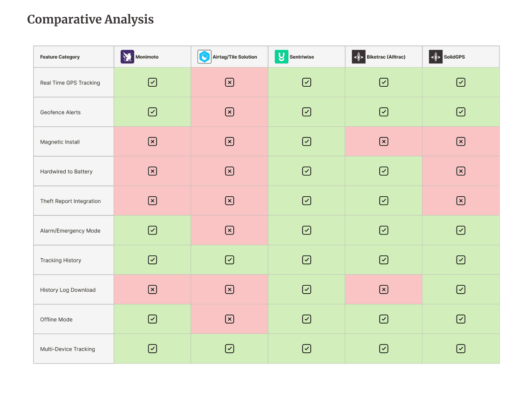532x399 pixels.
Task: Click the Biketrac Hardwired to Battery checkmark
Action: (384, 171)
